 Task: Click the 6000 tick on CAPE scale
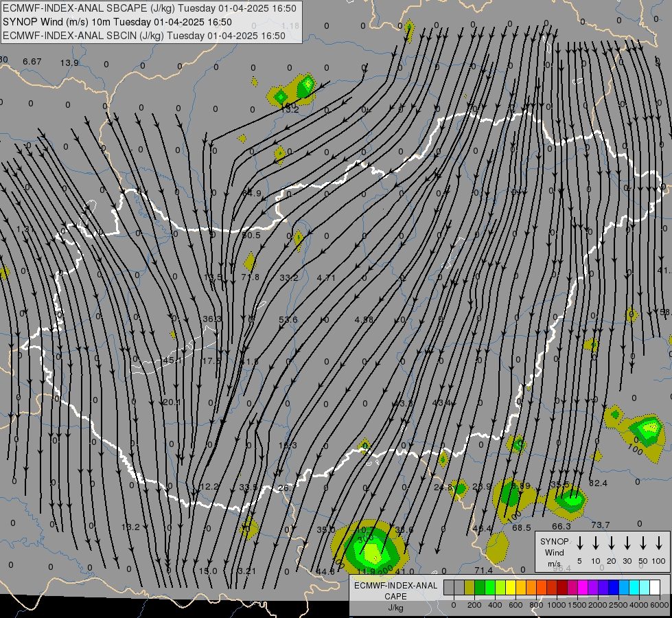tap(659, 605)
